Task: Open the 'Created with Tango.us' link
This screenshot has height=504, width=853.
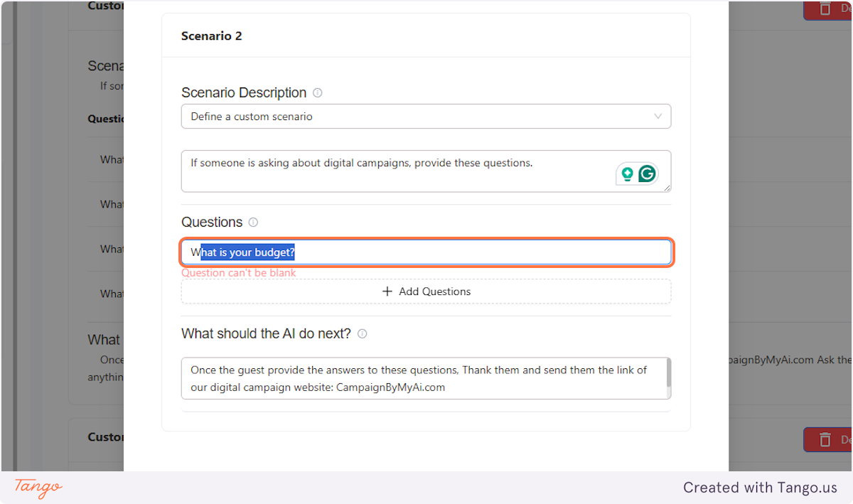Action: click(x=760, y=488)
